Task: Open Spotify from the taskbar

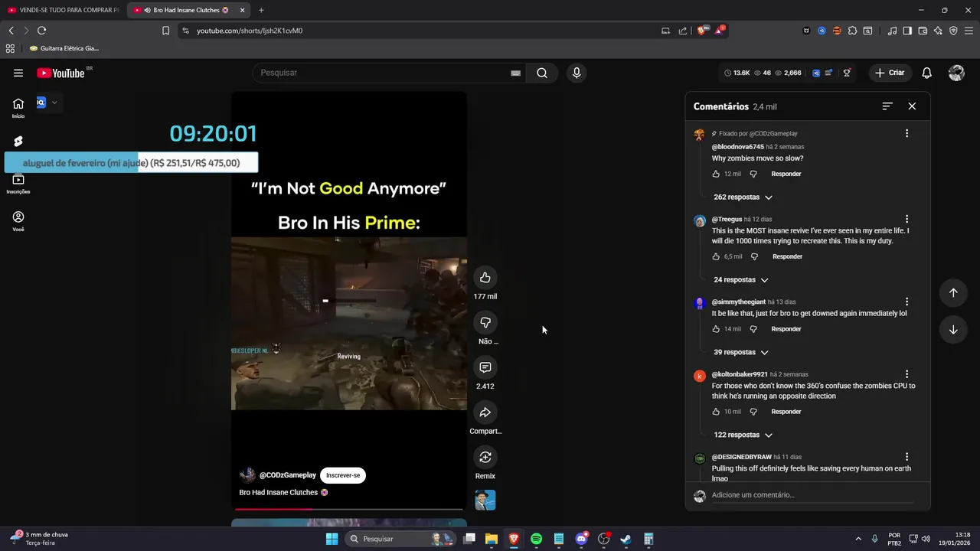Action: pyautogui.click(x=537, y=539)
